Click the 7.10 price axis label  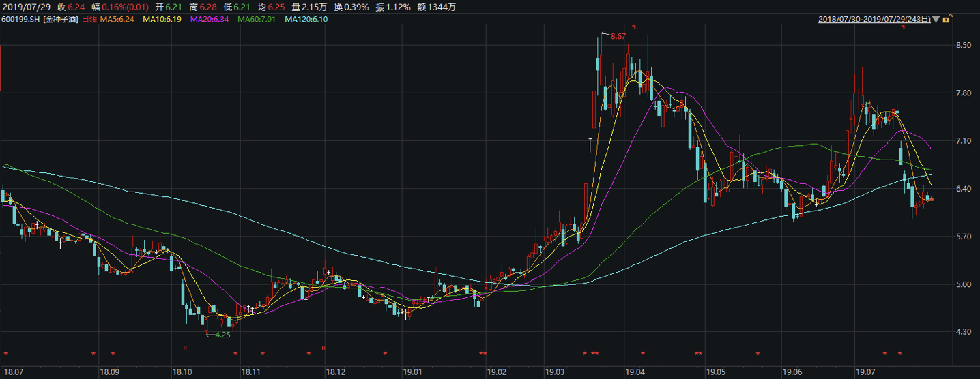964,141
